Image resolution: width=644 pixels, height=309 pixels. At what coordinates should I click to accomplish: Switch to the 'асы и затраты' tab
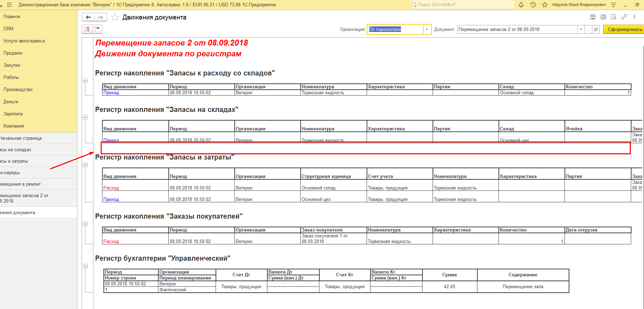pos(39,161)
